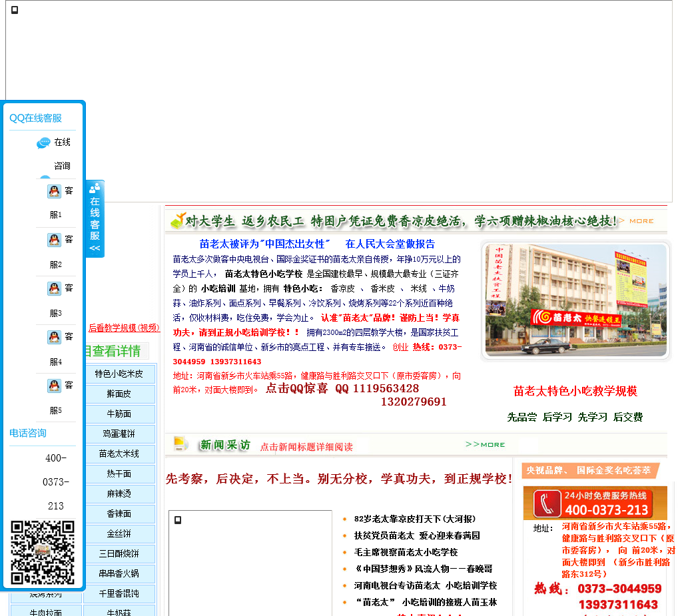
Task: Open MORE link beside green headline
Action: coord(641,221)
